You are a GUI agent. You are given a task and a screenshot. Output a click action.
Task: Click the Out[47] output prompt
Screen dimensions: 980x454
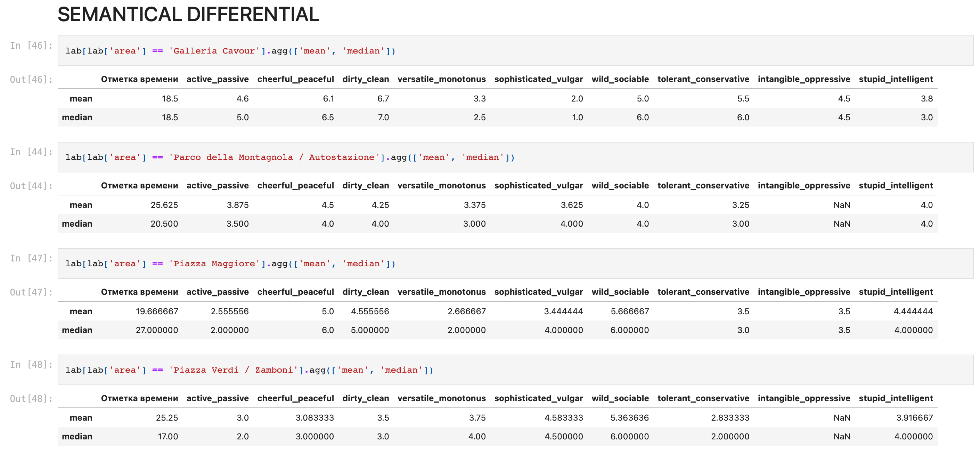tap(31, 292)
